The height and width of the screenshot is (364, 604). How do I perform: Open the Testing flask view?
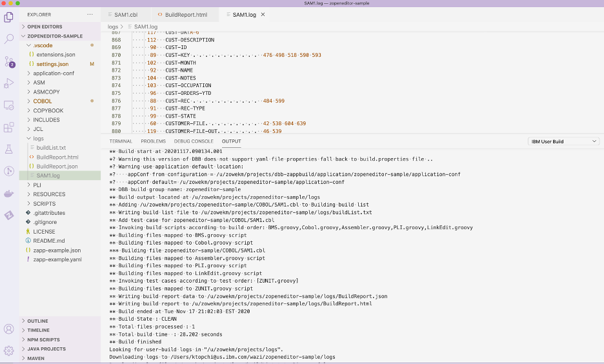(x=9, y=149)
